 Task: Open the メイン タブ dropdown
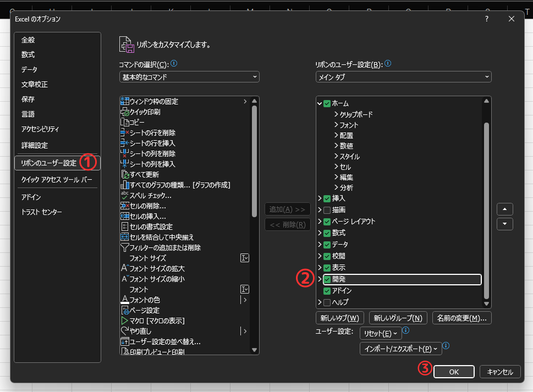(x=404, y=77)
